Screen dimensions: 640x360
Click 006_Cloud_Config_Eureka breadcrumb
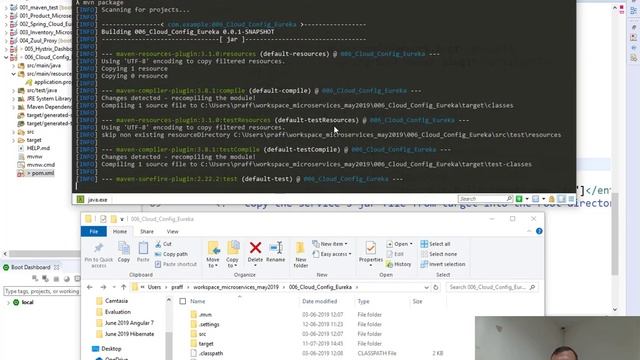320,287
